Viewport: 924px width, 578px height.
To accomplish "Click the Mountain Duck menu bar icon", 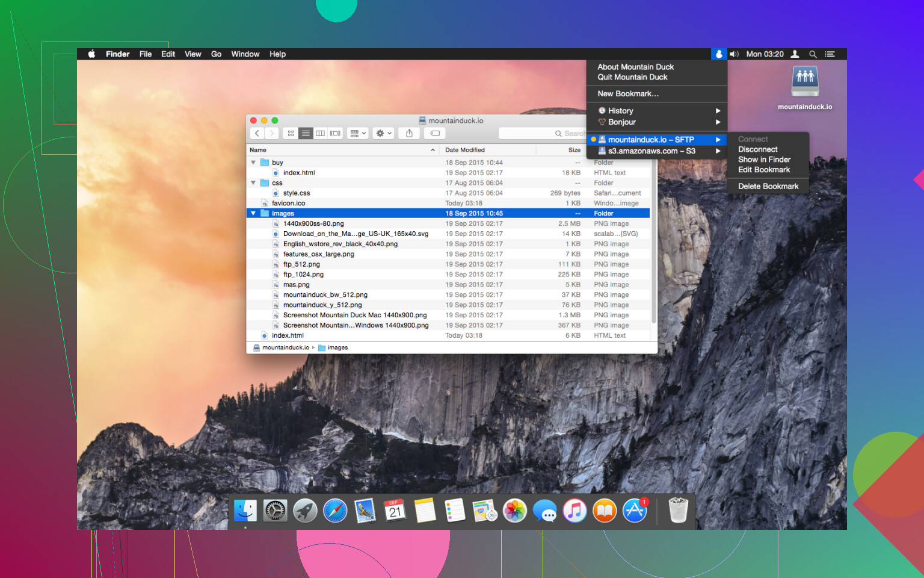I will click(718, 54).
